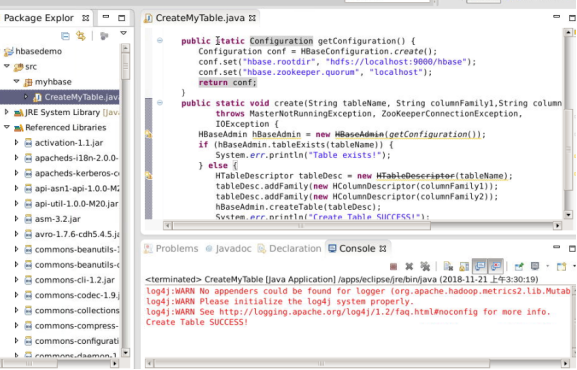Close the CreateMyTable.java editor tab
Image resolution: width=577 pixels, height=370 pixels.
click(252, 18)
